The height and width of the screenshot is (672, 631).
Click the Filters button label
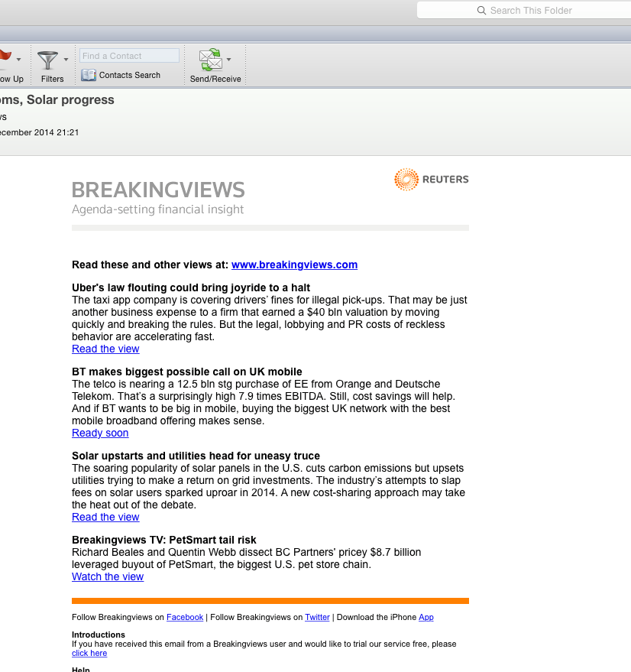[52, 79]
